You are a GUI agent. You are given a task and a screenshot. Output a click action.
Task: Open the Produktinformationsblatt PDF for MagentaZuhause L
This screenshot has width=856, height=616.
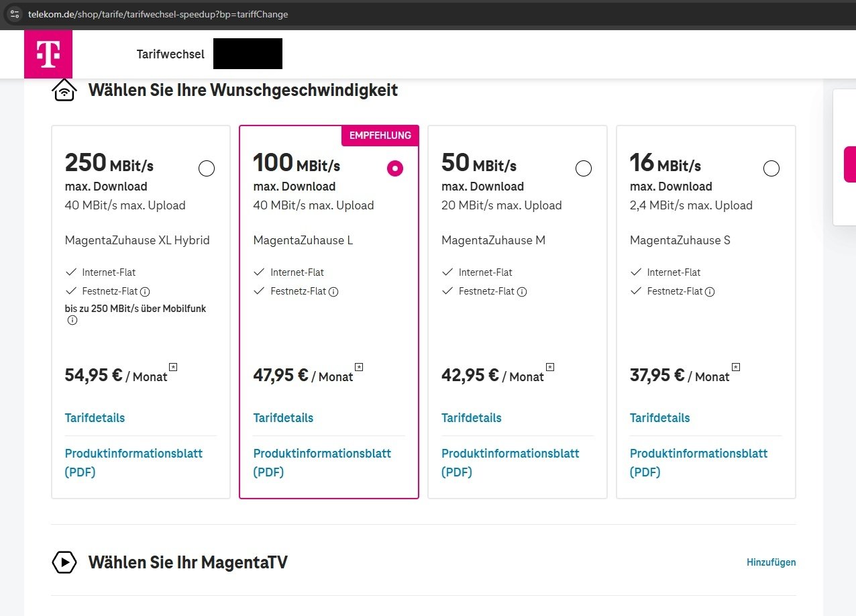[322, 462]
